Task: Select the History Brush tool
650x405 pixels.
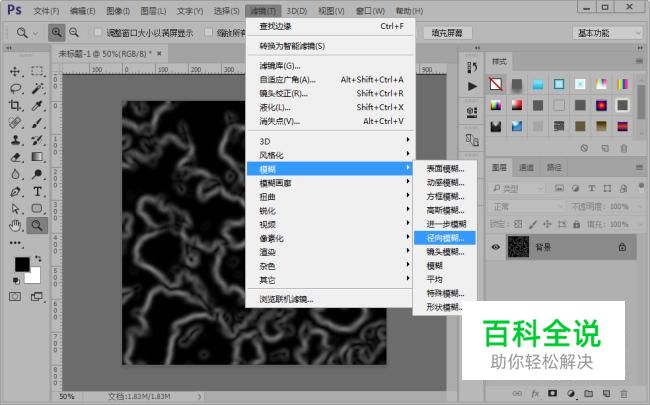Action: (37, 140)
